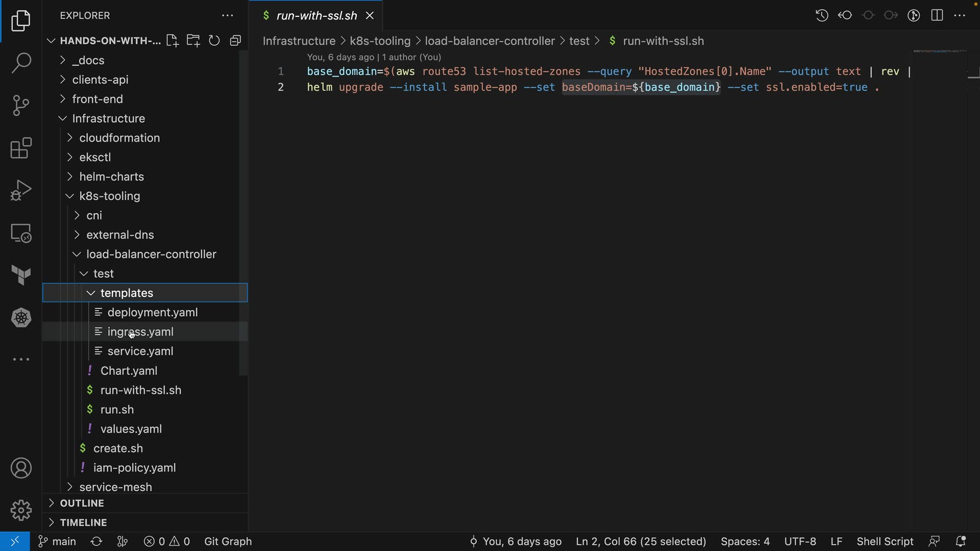The width and height of the screenshot is (980, 551).
Task: Select the run-with-ssl.sh editor tab
Action: tap(316, 16)
